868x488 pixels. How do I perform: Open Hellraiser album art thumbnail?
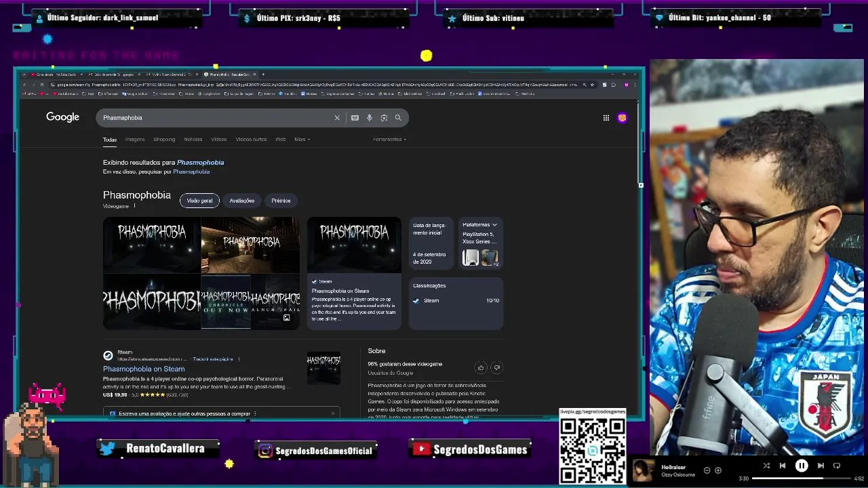point(644,470)
